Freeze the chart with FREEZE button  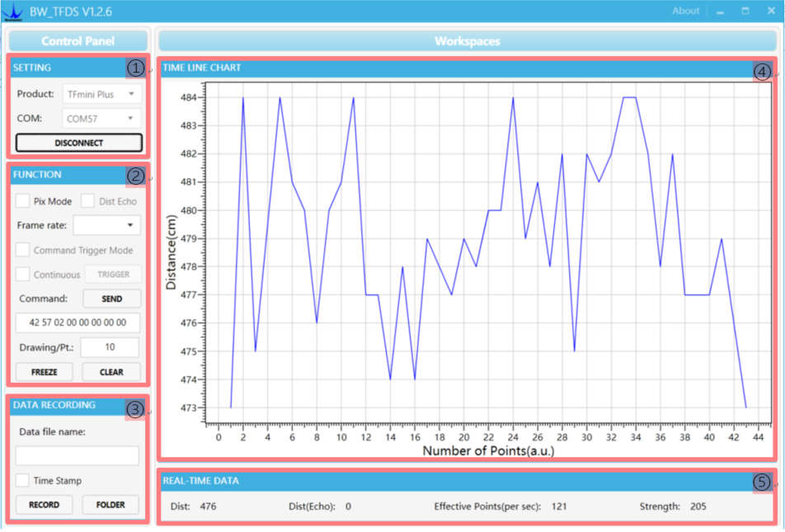[44, 372]
